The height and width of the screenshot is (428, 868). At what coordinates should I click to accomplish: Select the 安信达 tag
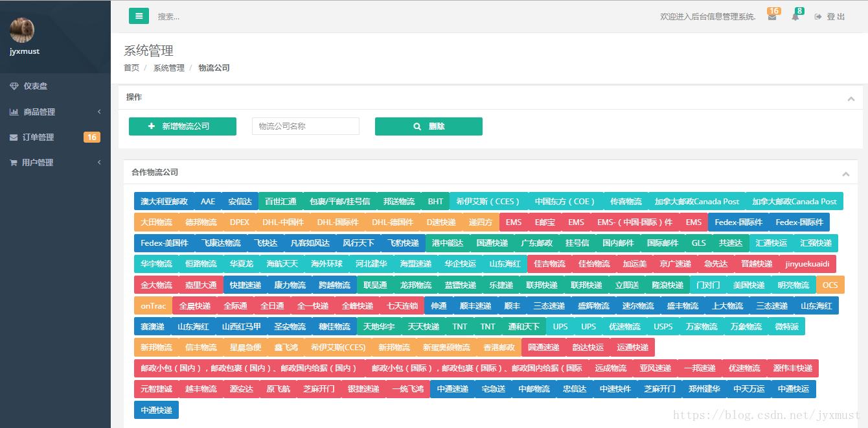(240, 202)
